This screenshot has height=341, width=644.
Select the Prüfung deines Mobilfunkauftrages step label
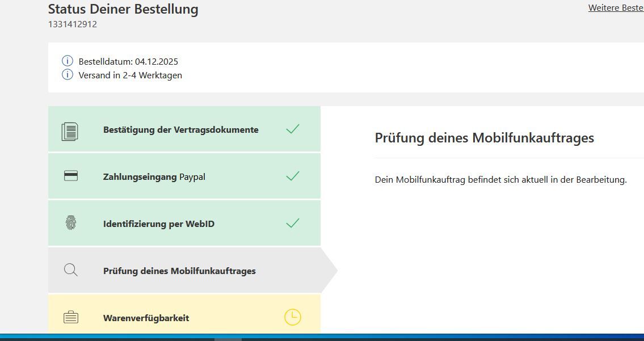[179, 271]
